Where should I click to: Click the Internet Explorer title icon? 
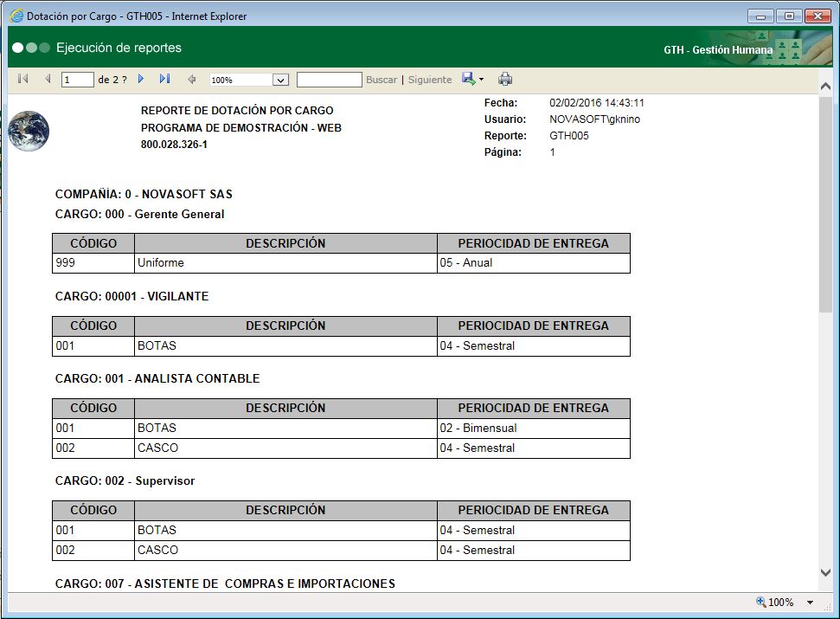pos(16,16)
